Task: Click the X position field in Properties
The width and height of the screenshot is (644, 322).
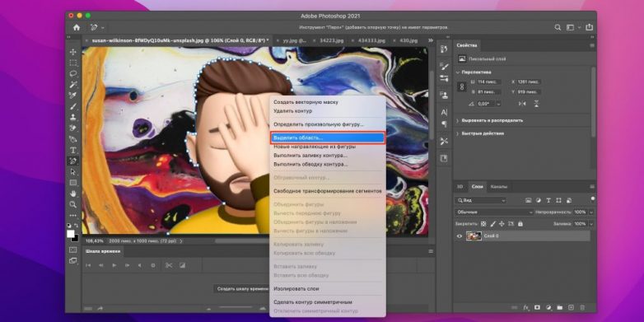Action: (x=529, y=82)
